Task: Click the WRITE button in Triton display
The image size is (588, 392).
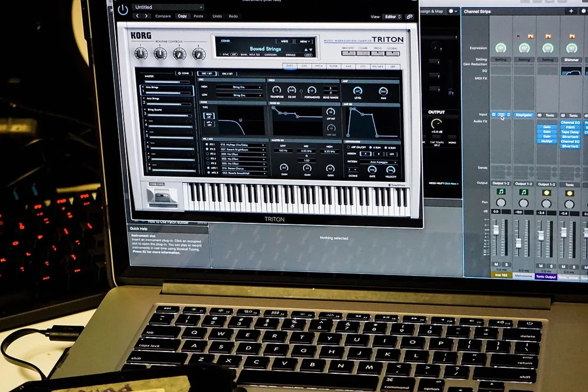Action: click(285, 41)
